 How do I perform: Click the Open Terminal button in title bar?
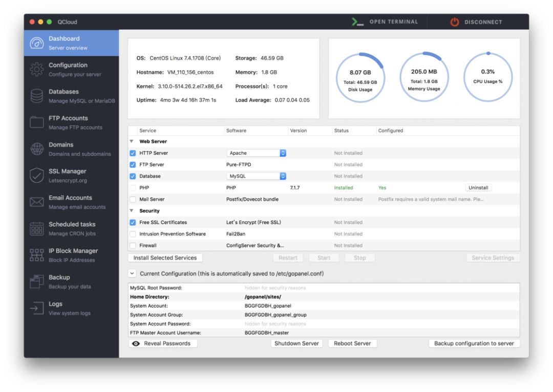tap(385, 22)
